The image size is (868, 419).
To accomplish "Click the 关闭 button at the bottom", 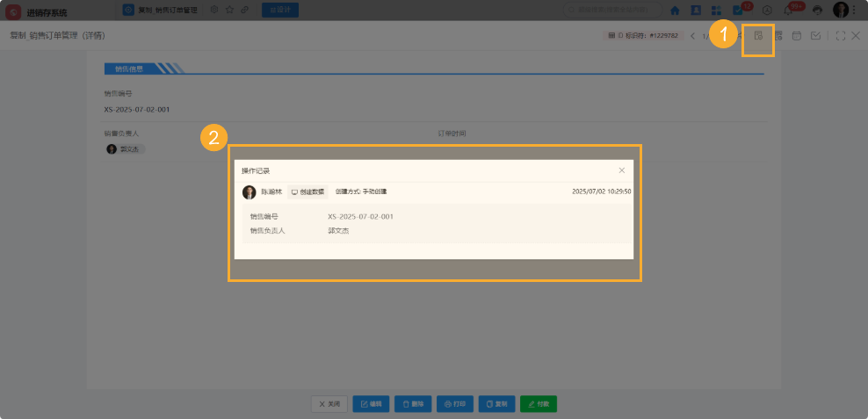I will pyautogui.click(x=329, y=404).
